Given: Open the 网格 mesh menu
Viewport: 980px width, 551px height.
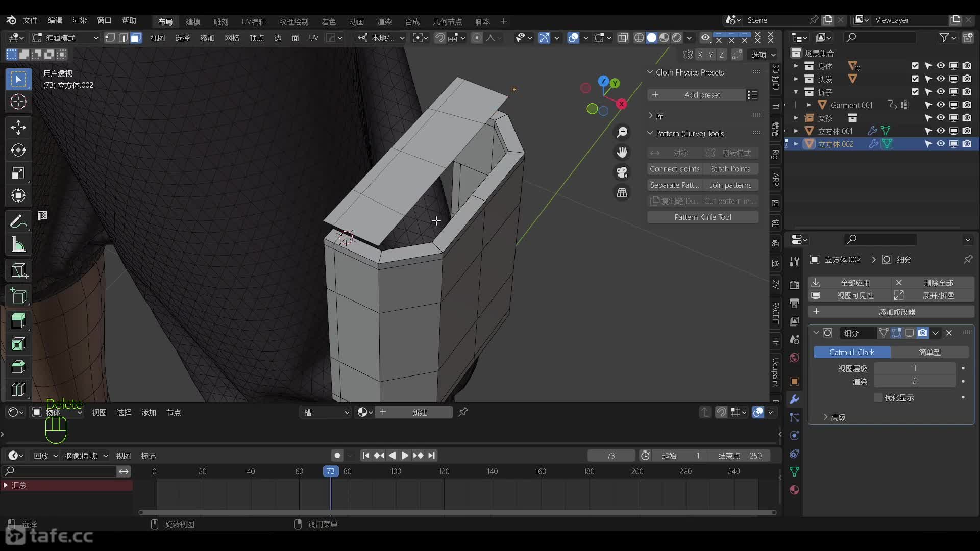Looking at the screenshot, I should pos(232,38).
